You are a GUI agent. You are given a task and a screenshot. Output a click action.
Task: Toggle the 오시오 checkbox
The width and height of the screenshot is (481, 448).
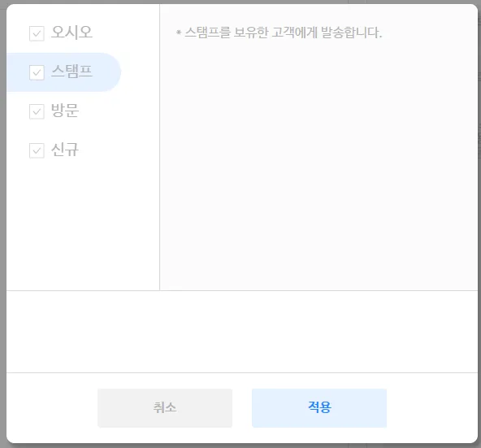tap(37, 33)
